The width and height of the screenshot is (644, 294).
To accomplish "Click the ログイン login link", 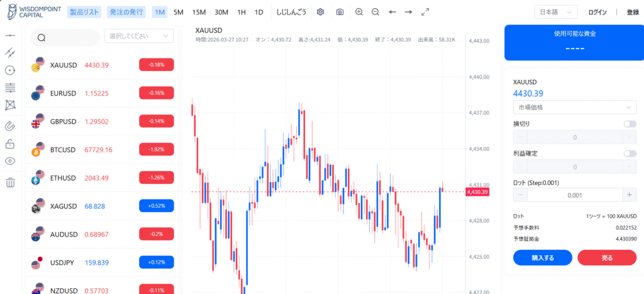I will tap(597, 12).
